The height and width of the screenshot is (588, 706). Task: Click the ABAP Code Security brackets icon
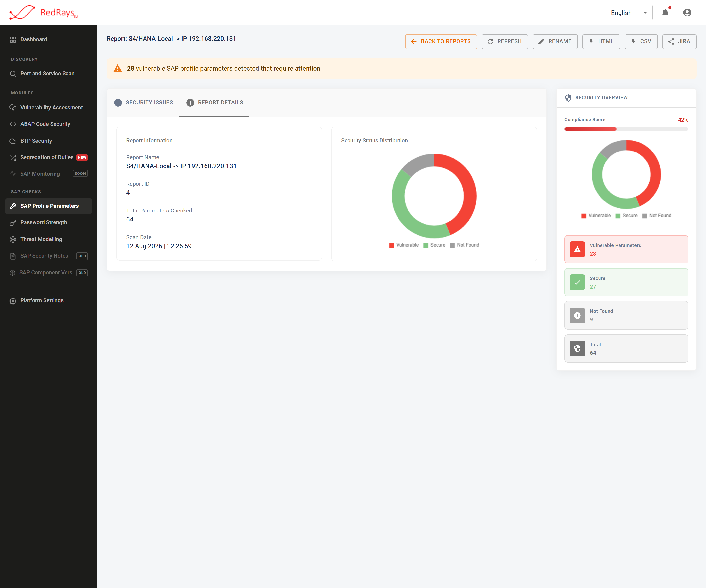tap(13, 124)
